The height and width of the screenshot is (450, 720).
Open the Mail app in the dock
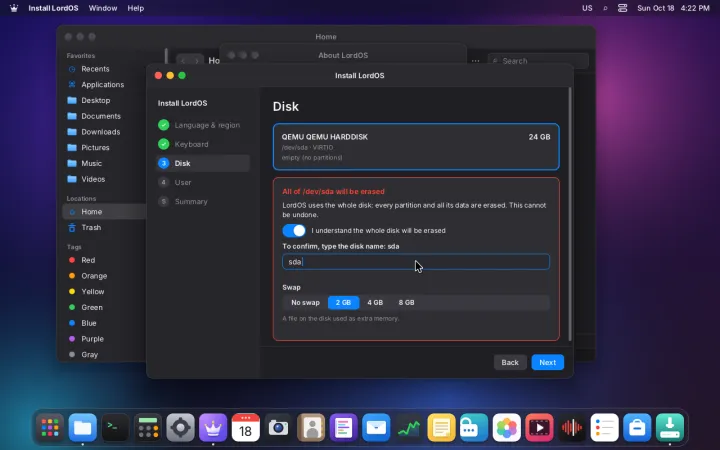(x=376, y=428)
